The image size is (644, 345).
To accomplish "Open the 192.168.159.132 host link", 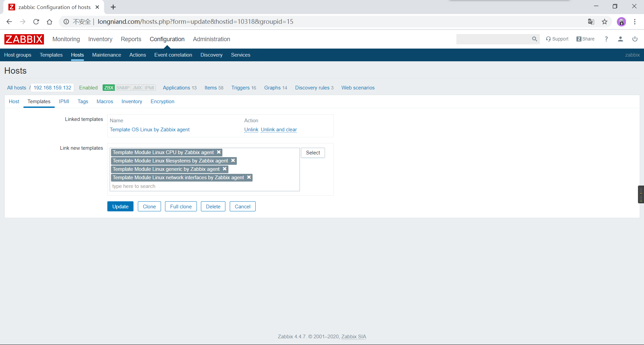I will click(x=52, y=88).
